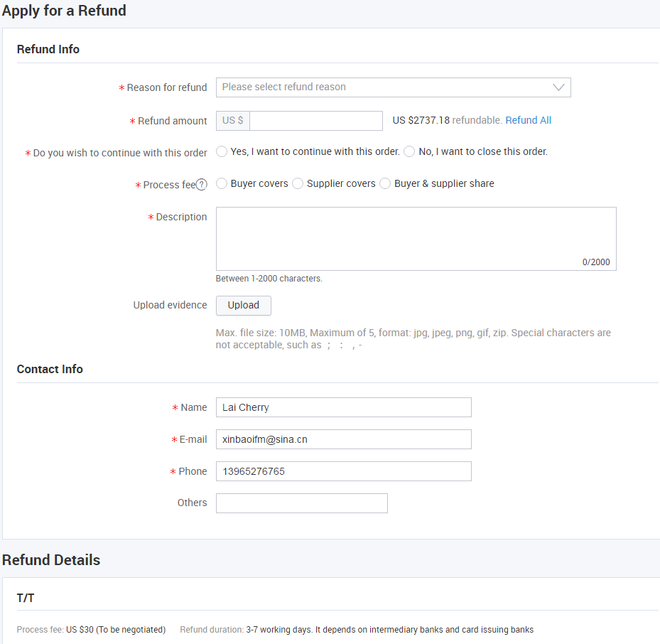
Task: Click the 'US $' currency prefix box
Action: (x=233, y=121)
